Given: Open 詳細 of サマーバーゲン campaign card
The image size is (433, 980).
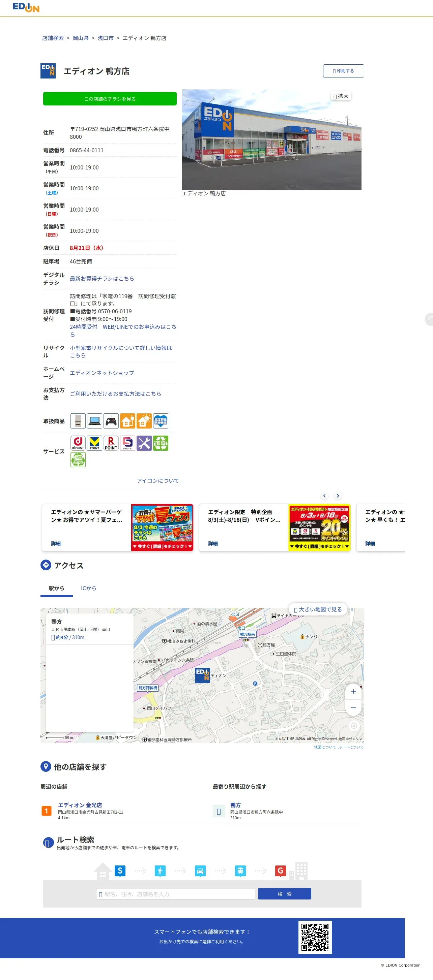Looking at the screenshot, I should click(x=56, y=544).
